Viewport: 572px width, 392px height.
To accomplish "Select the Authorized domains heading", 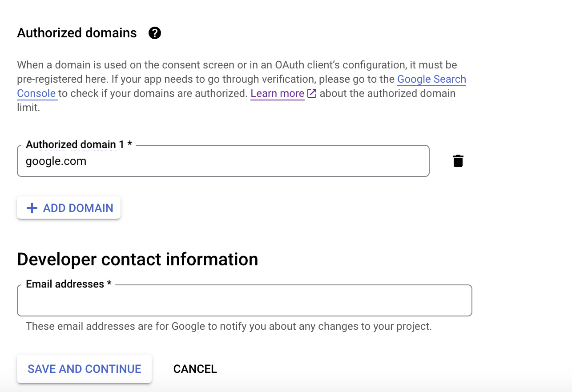I will coord(77,33).
